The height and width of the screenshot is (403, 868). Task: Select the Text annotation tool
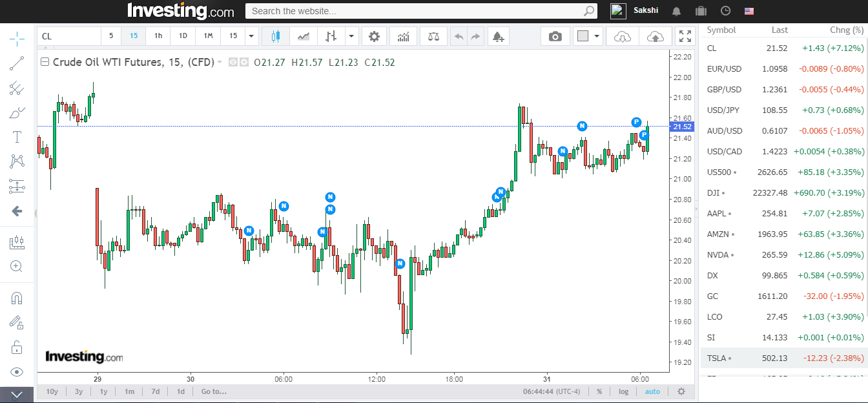point(17,136)
